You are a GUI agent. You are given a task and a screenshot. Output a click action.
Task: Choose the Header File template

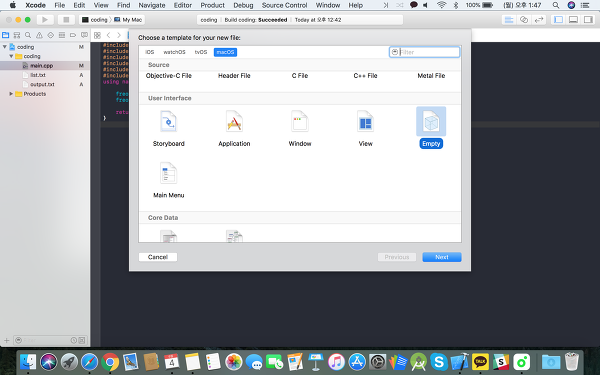(234, 76)
